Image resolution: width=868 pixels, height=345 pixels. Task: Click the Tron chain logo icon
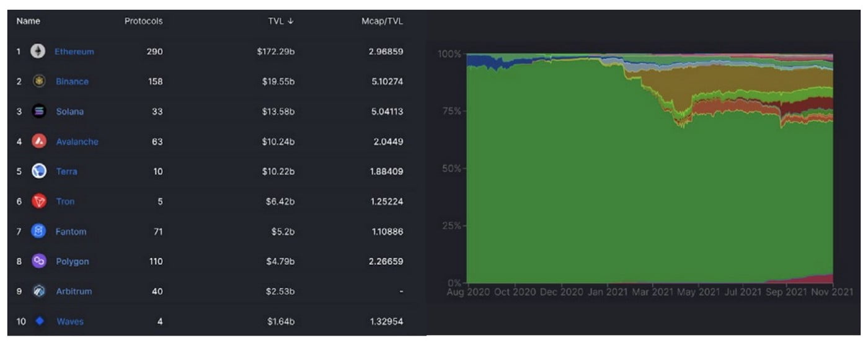coord(39,201)
